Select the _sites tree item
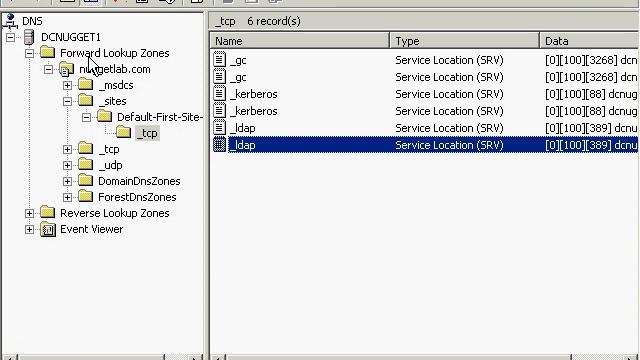Screen dimensions: 640x360 pyautogui.click(x=113, y=101)
